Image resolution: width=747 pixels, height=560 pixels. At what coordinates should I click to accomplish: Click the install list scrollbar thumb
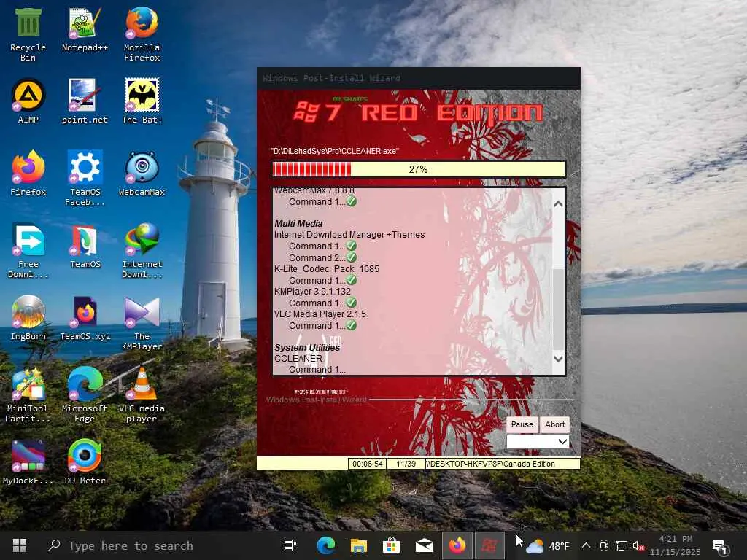pos(558,308)
